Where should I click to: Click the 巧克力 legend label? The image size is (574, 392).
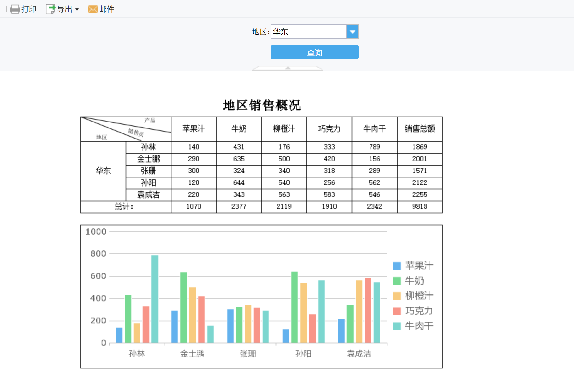tap(419, 311)
